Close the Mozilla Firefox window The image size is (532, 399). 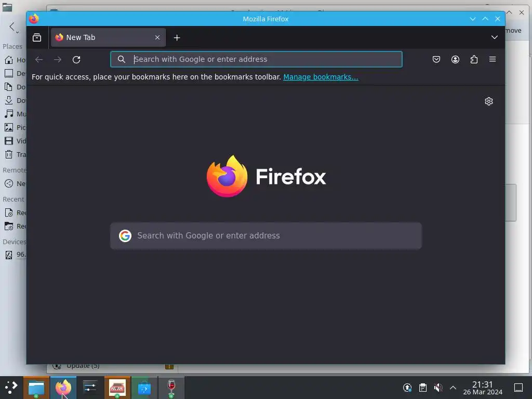(498, 19)
